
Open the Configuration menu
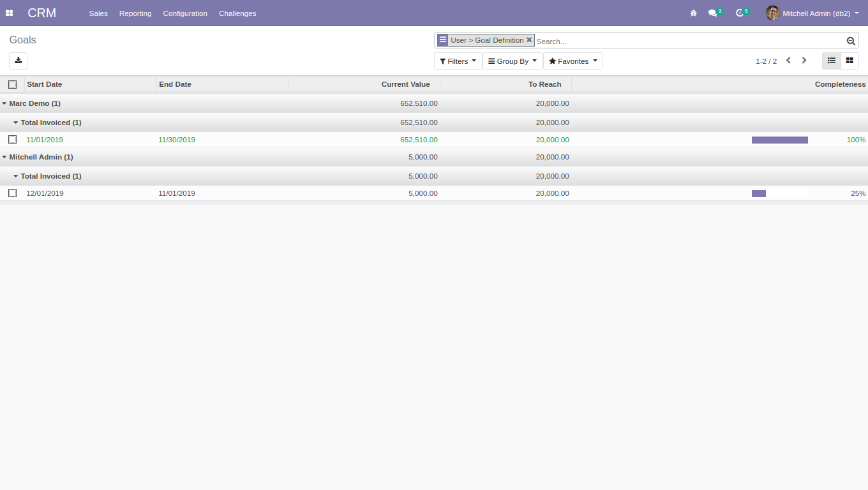pyautogui.click(x=185, y=13)
